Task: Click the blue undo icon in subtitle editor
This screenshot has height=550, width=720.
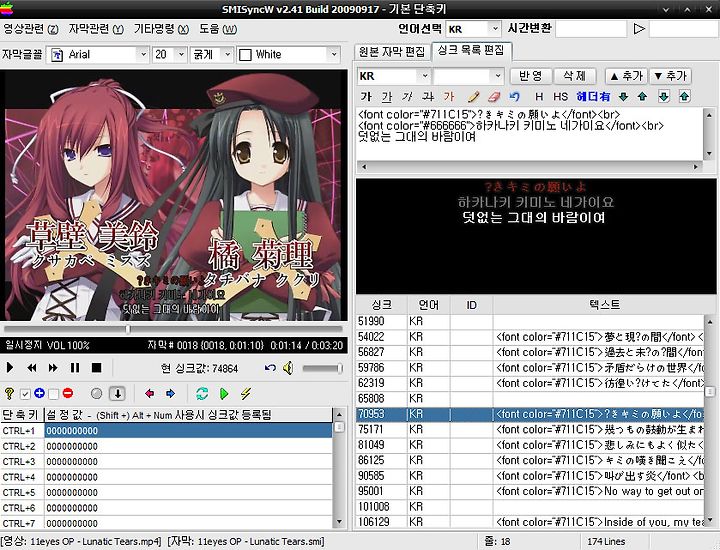Action: [x=515, y=96]
